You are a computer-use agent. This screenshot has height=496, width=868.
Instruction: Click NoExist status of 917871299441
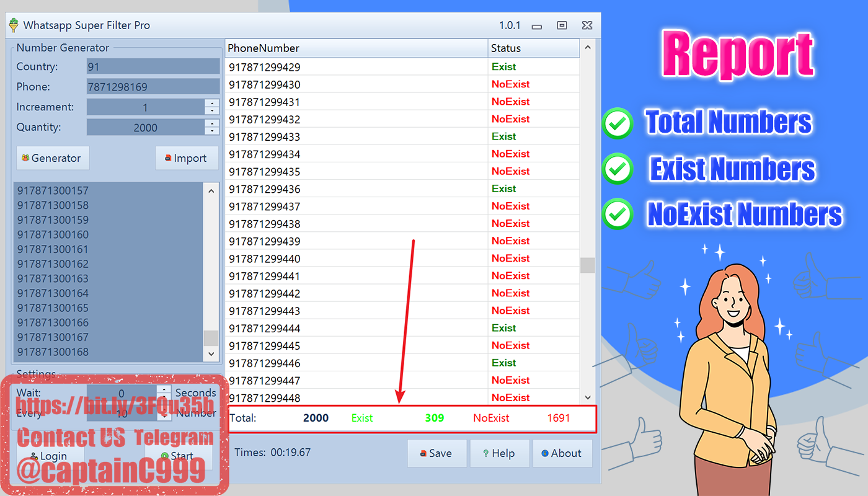coord(511,275)
